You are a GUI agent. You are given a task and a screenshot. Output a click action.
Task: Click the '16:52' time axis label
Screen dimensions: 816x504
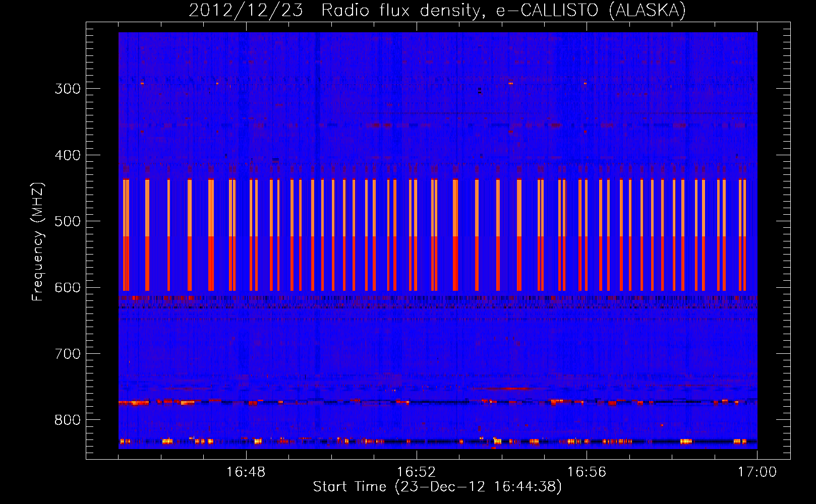coord(417,472)
